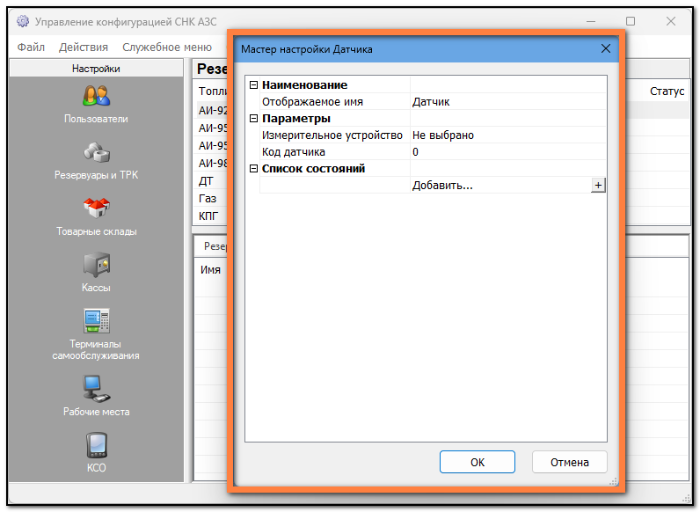The image size is (700, 512).
Task: Confirm the dialog with OK
Action: pyautogui.click(x=477, y=462)
